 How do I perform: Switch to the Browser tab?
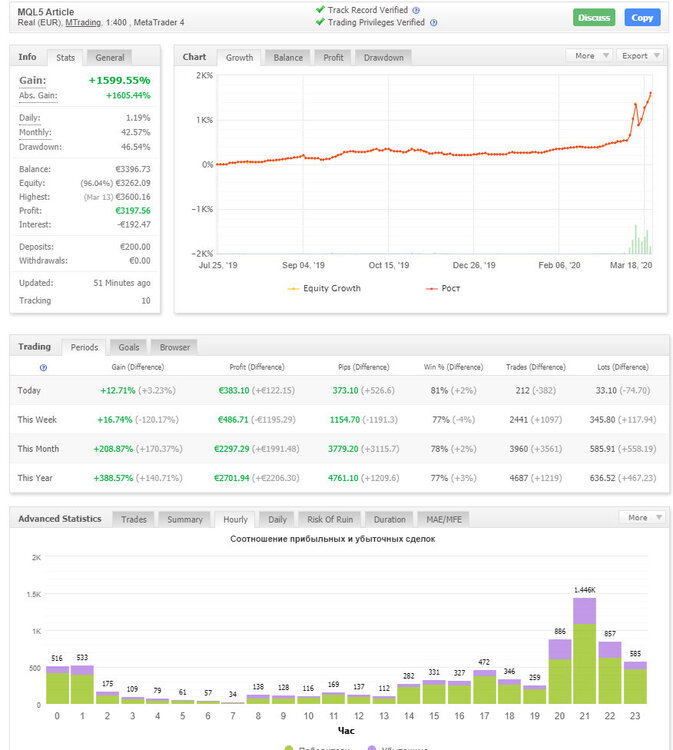[x=175, y=347]
